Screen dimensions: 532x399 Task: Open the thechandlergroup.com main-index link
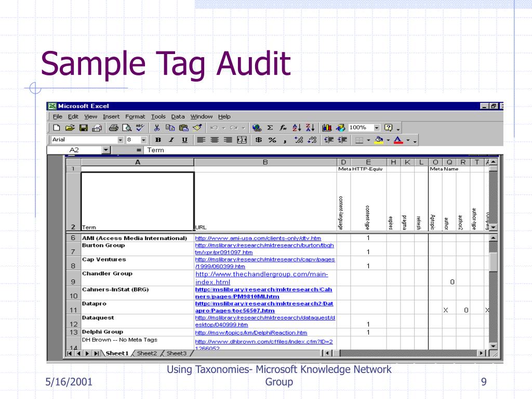pos(262,278)
